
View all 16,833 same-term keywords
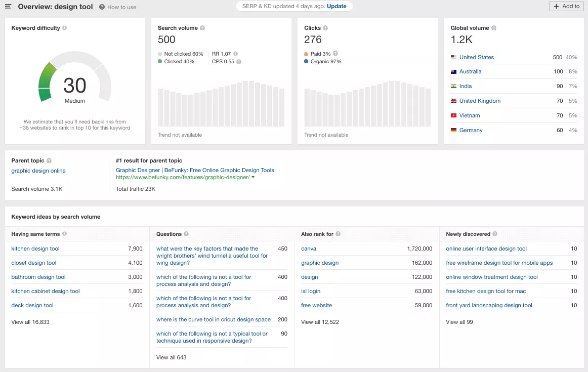click(30, 322)
